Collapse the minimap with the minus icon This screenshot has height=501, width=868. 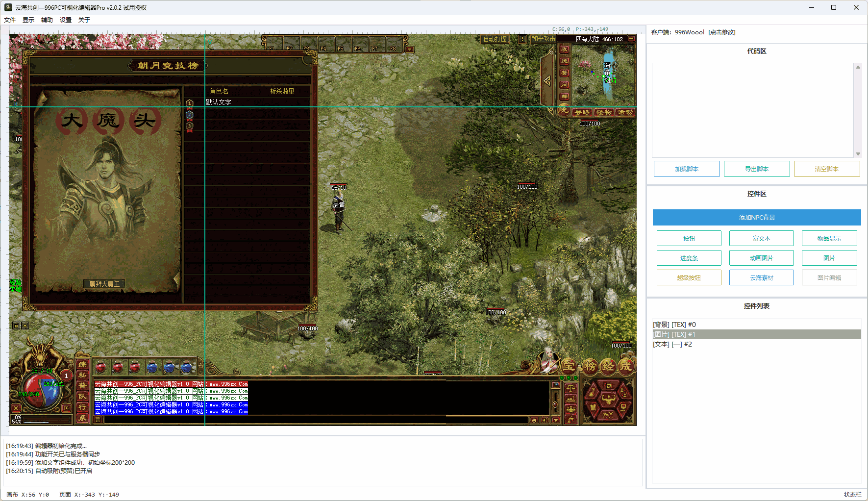(x=631, y=39)
